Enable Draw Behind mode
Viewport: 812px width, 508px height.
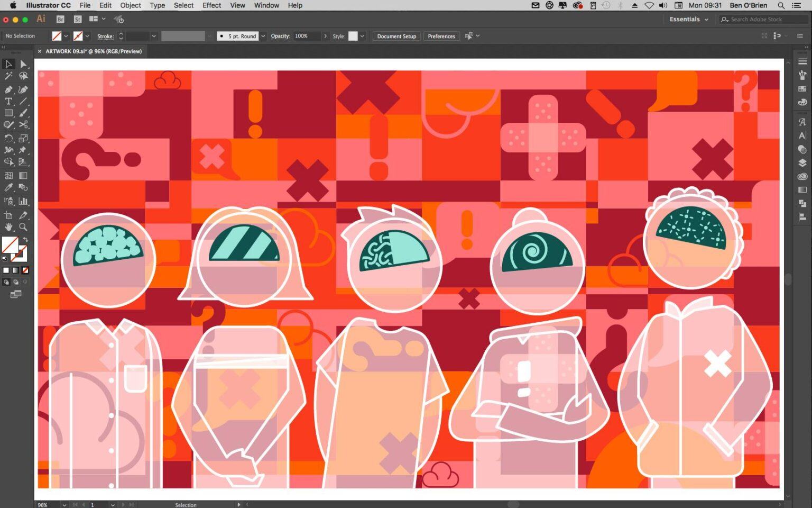(16, 282)
